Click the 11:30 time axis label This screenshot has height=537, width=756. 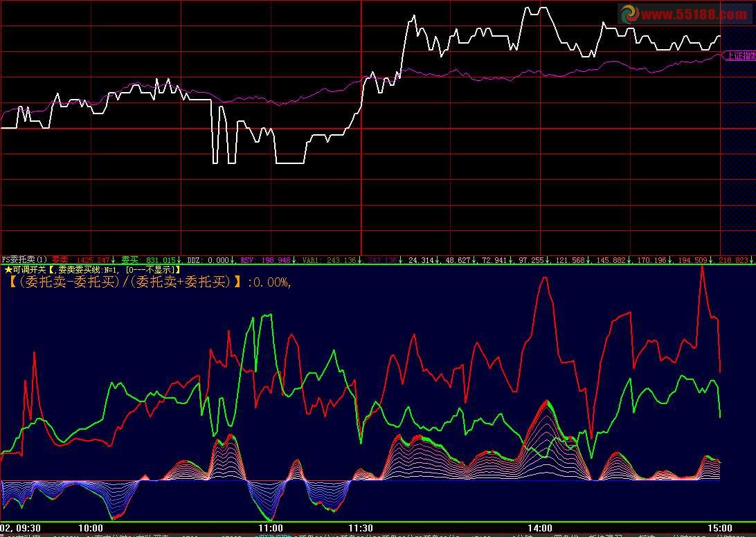(360, 528)
